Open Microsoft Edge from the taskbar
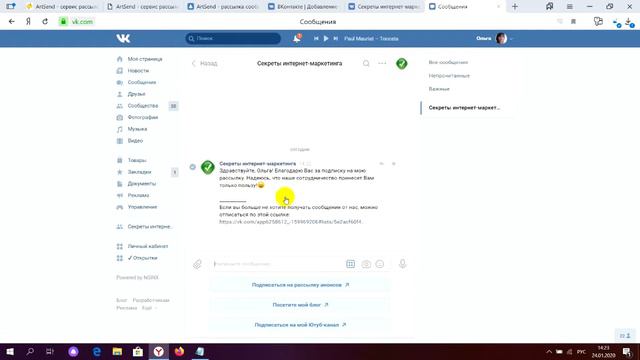 (x=97, y=351)
